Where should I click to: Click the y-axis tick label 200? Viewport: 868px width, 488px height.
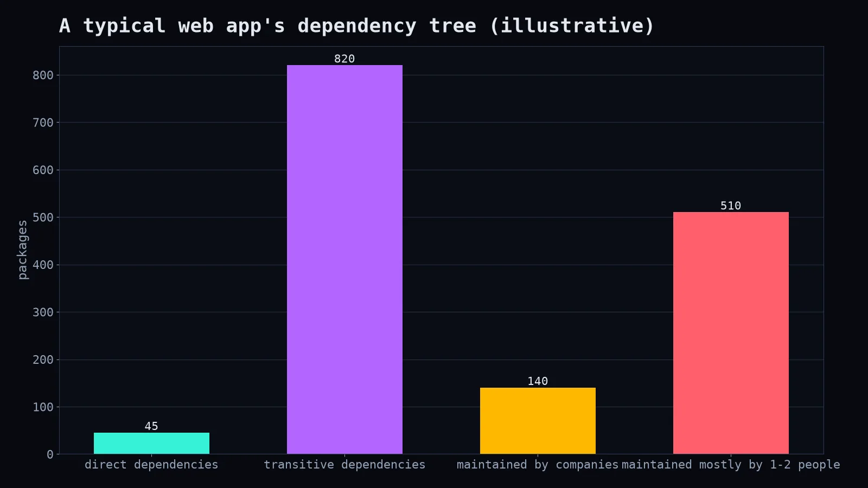pos(43,359)
